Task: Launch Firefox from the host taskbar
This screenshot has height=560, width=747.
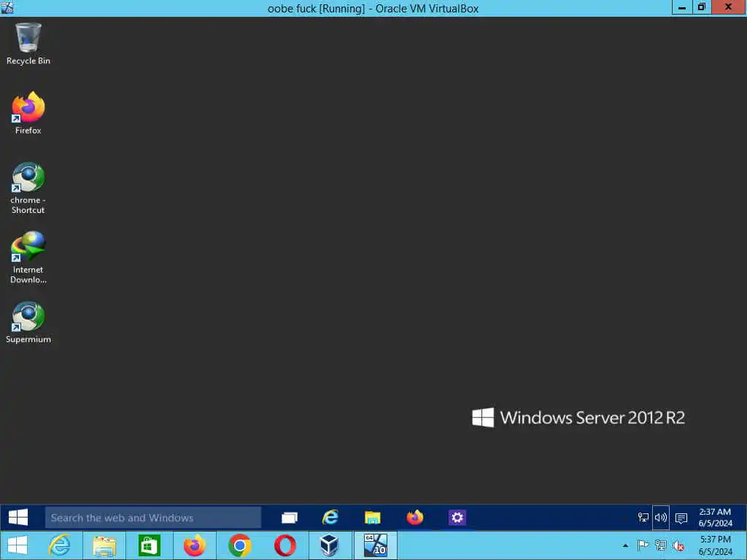Action: pyautogui.click(x=194, y=545)
